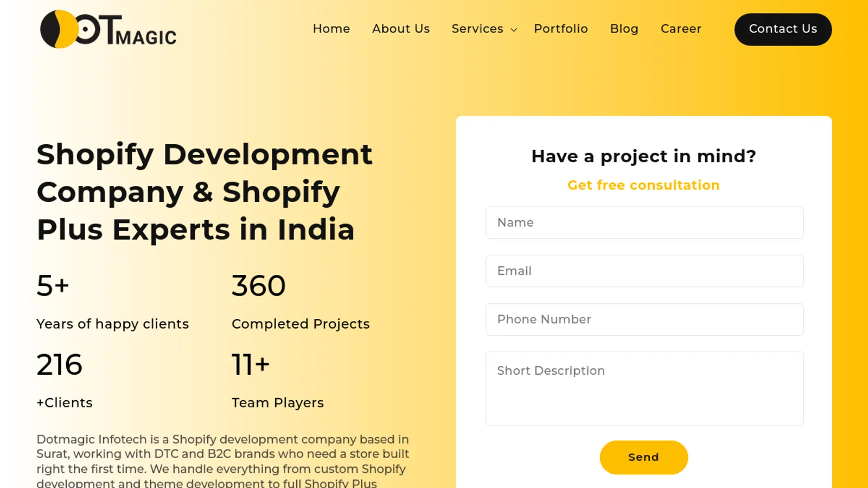The height and width of the screenshot is (488, 868).
Task: Click the '5+' statistic
Action: coord(53,286)
